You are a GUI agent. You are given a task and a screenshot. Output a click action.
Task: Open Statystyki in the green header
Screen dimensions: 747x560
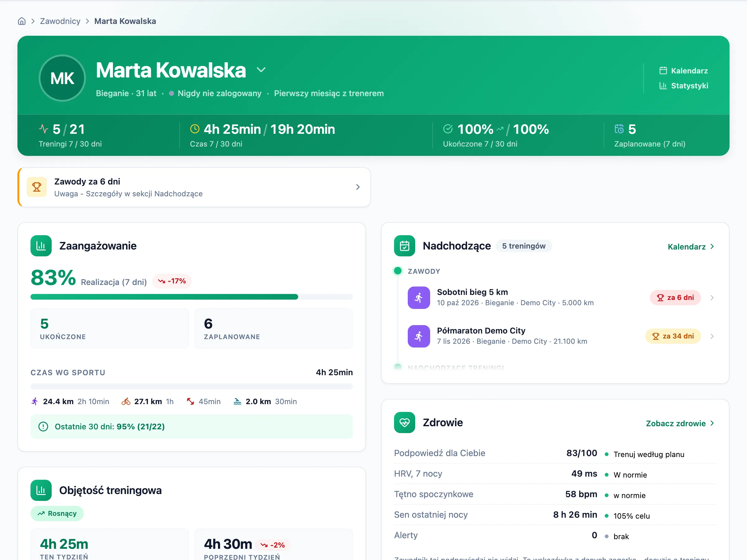click(x=684, y=86)
